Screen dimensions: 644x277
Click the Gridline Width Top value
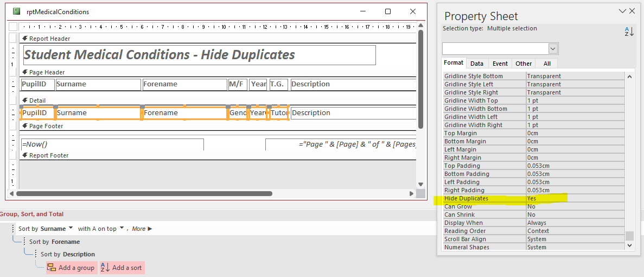pos(576,100)
